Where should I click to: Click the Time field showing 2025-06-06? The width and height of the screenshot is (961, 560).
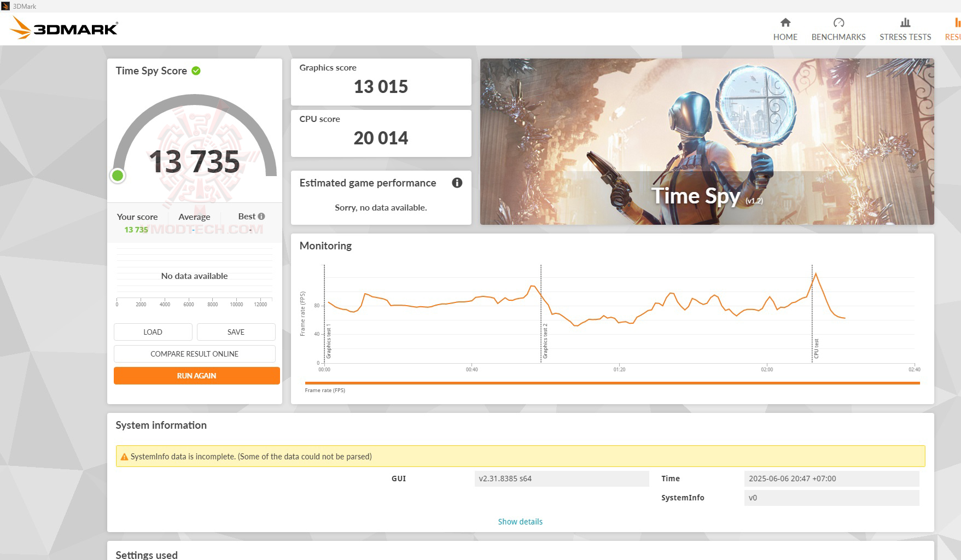[x=793, y=478]
